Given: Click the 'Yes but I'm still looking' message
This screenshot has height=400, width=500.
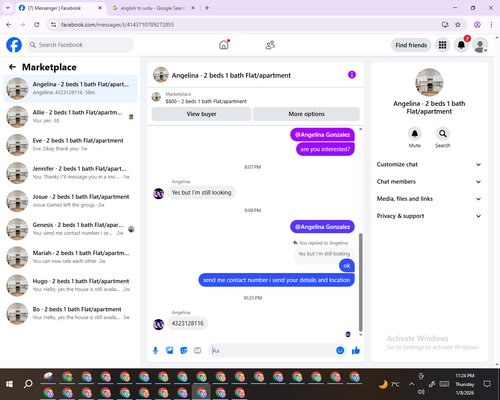Looking at the screenshot, I should (201, 193).
